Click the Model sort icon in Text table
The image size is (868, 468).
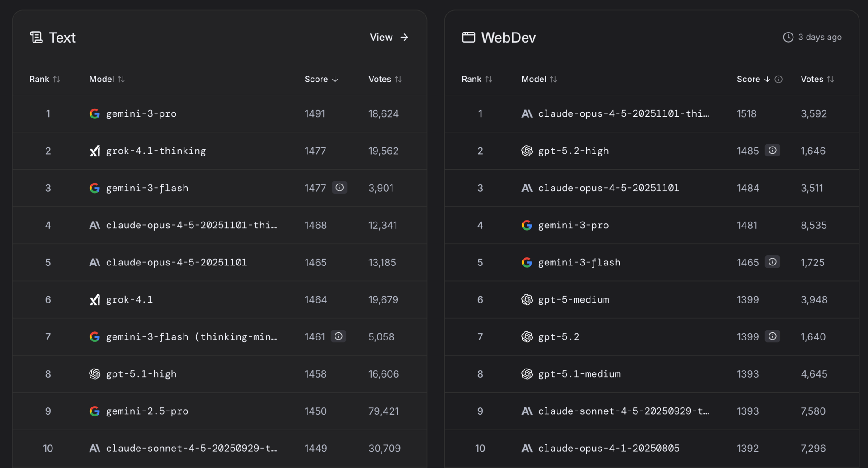point(121,80)
